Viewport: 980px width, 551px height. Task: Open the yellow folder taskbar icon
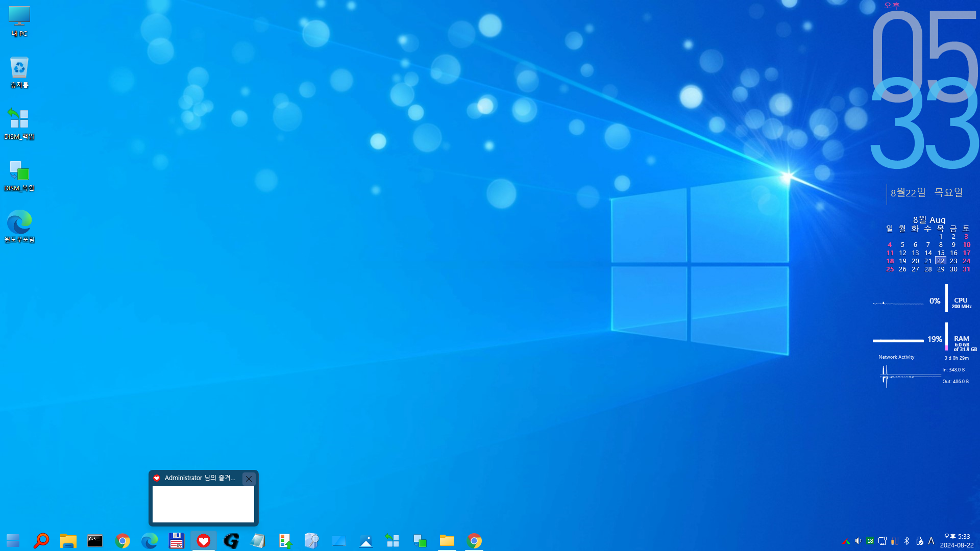[447, 540]
